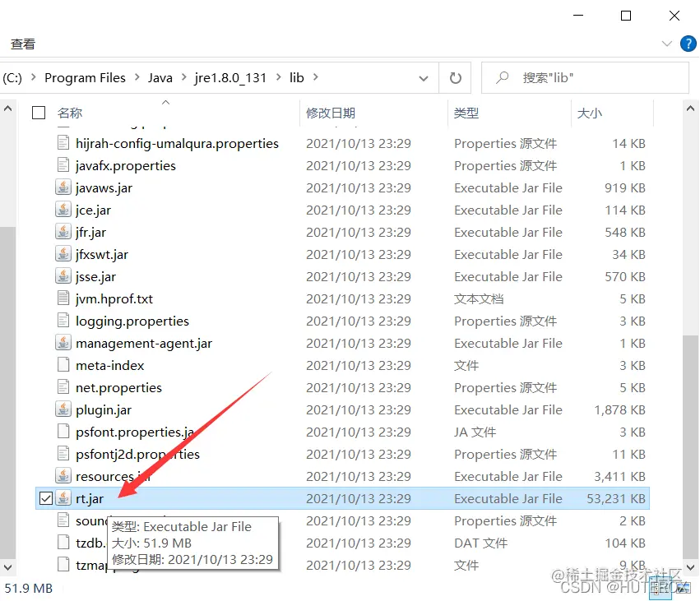Navigate to Program Files in breadcrumb
This screenshot has width=700, height=601.
click(85, 77)
